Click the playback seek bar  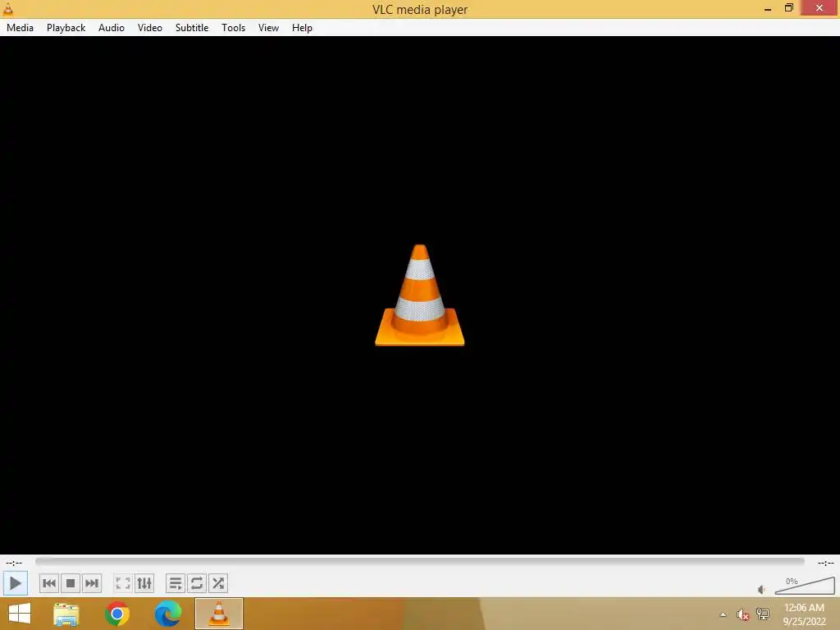(419, 561)
